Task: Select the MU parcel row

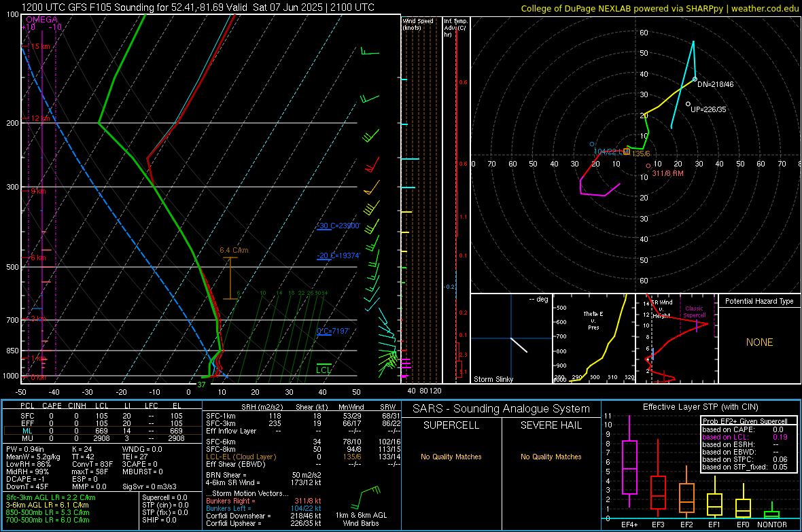Action: [x=103, y=438]
